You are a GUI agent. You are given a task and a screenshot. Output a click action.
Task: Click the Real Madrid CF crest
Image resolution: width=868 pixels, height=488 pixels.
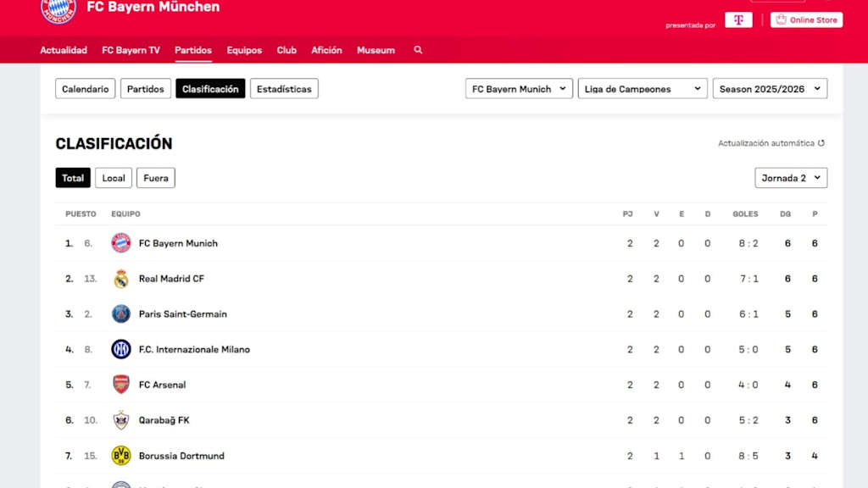[x=121, y=279]
